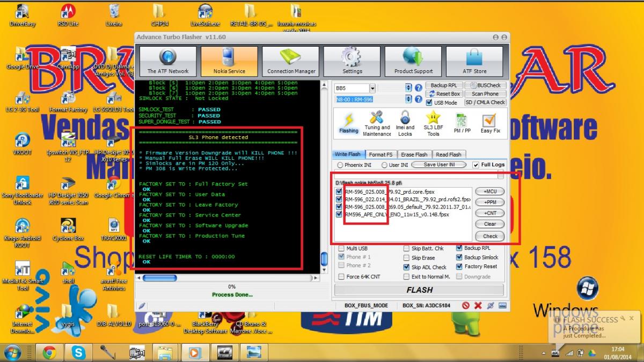Uncheck RM596_APE_ONLY_ENO file checkbox

(x=339, y=215)
